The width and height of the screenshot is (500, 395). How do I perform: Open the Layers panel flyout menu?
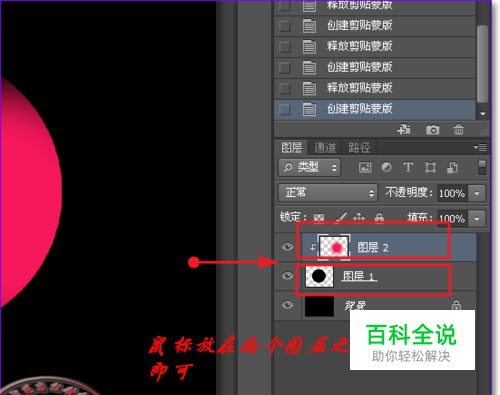(480, 147)
